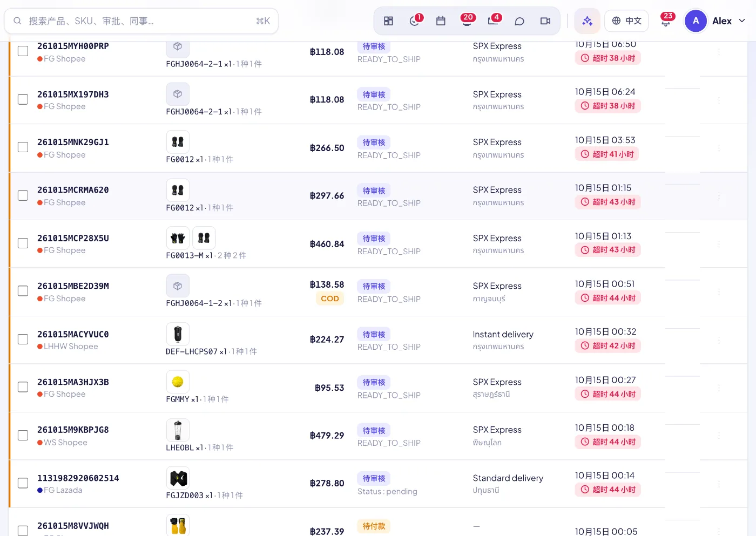756x536 pixels.
Task: Open the FGJZD003 product thumbnail
Action: pos(178,478)
